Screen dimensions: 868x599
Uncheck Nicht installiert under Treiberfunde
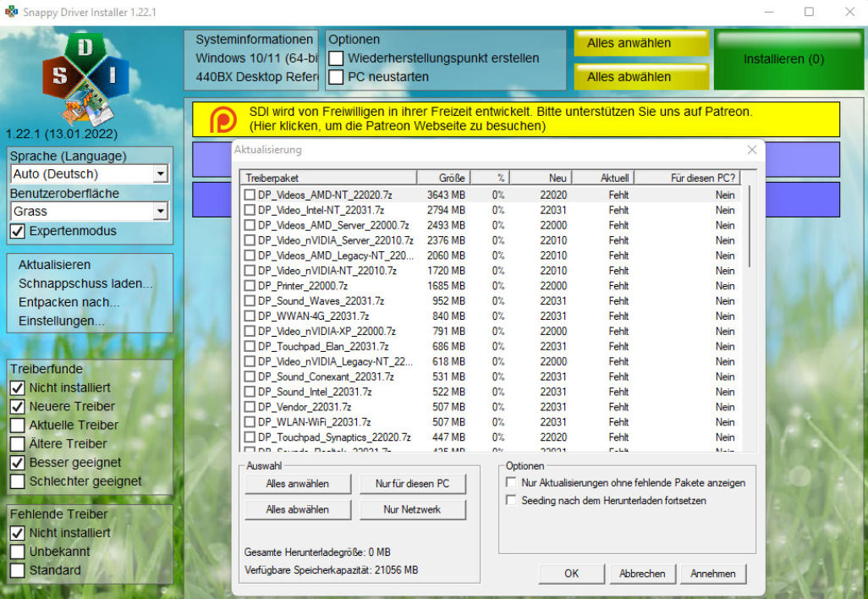coord(18,387)
